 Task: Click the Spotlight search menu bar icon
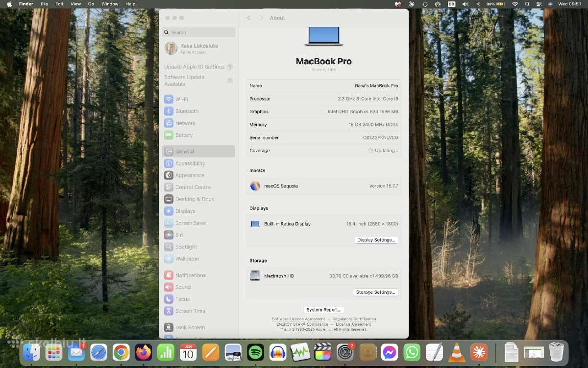pos(527,4)
